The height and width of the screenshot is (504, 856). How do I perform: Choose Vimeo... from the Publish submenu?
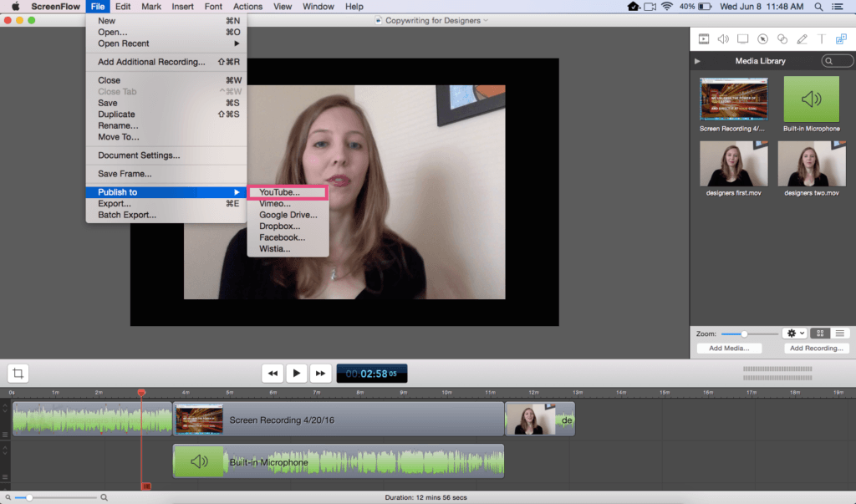[x=288, y=204]
